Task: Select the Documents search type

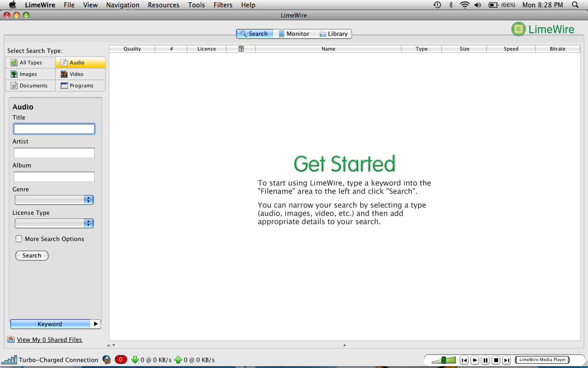Action: (x=30, y=86)
